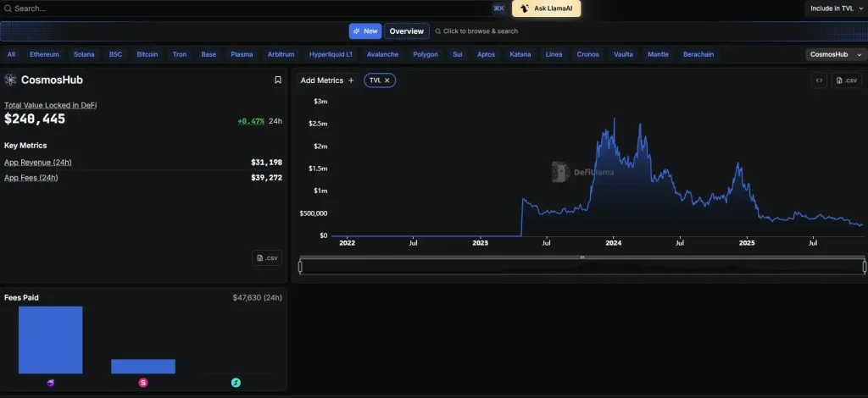Click the New button

pyautogui.click(x=365, y=31)
